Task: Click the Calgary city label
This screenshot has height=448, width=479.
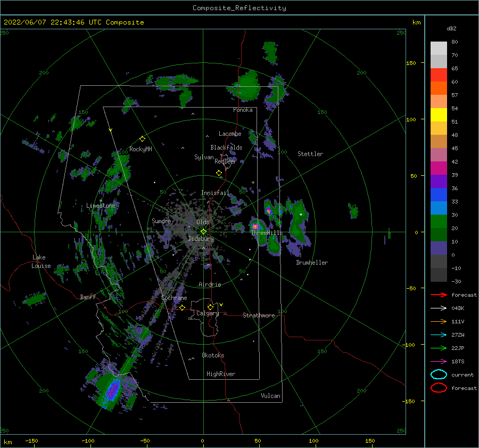Action: [x=208, y=313]
